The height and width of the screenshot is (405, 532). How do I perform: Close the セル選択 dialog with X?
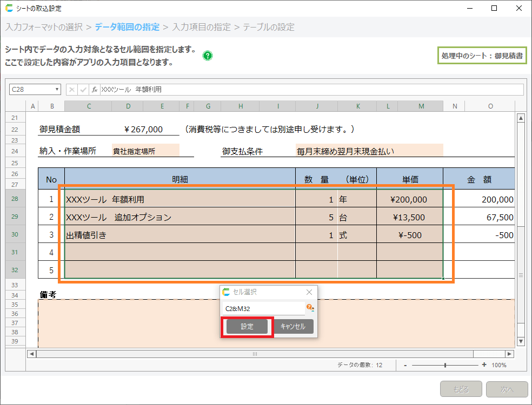point(309,292)
